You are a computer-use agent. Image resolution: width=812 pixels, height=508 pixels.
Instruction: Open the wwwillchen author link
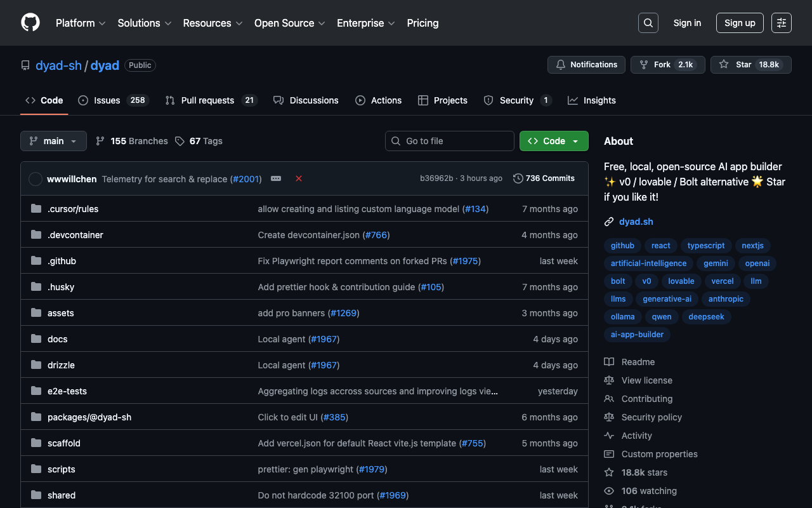(72, 179)
